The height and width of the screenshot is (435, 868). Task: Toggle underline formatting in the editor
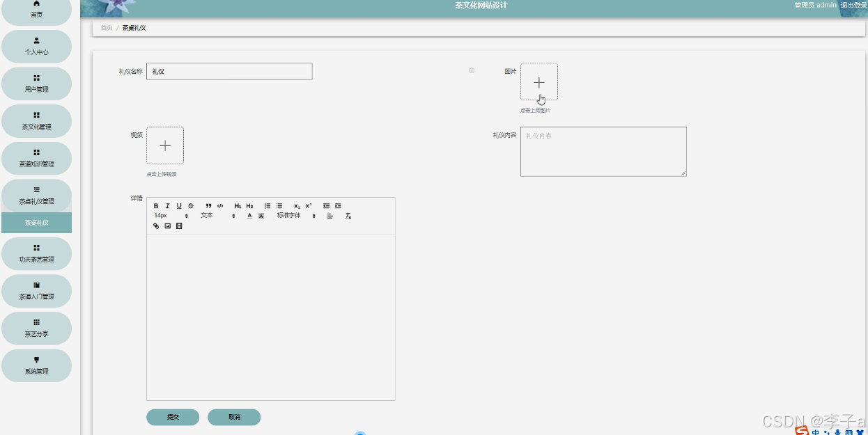[x=179, y=206]
